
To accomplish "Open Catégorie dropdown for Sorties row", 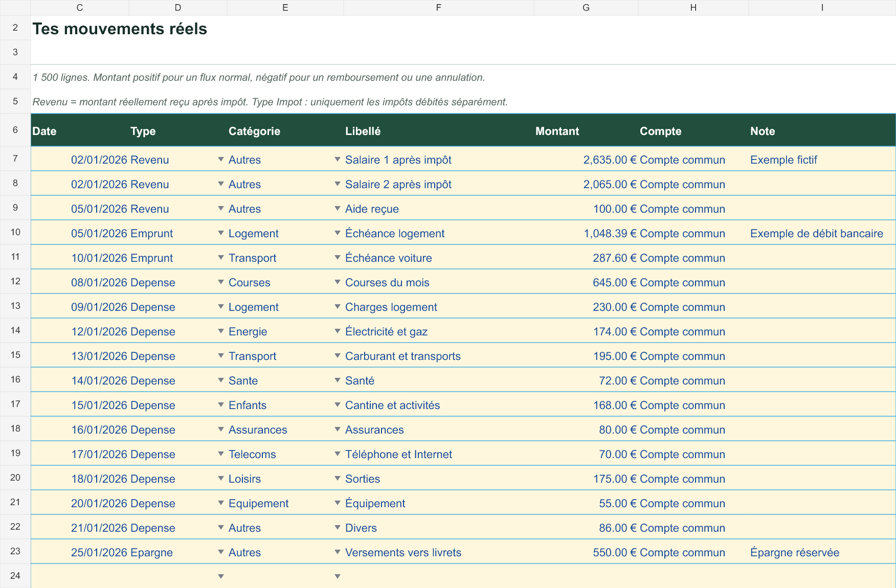I will click(338, 479).
